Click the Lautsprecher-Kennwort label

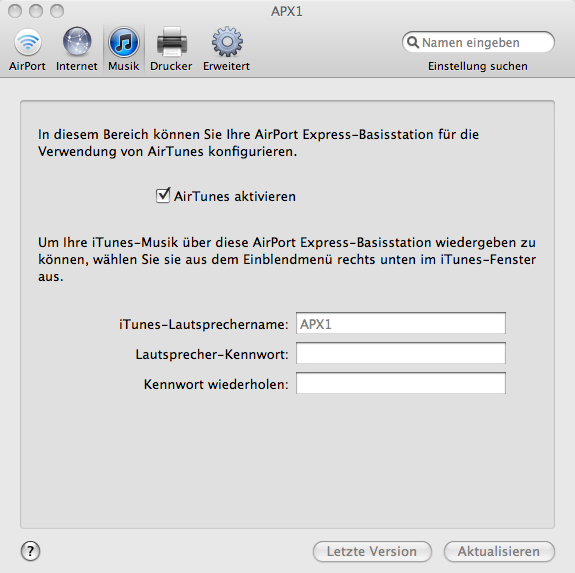[212, 355]
